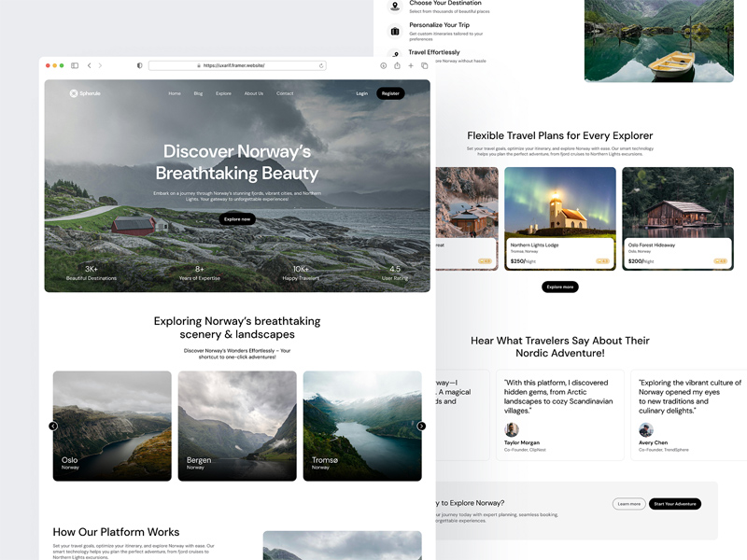This screenshot has height=560, width=747.
Task: Open the About Us nav item
Action: tap(254, 93)
